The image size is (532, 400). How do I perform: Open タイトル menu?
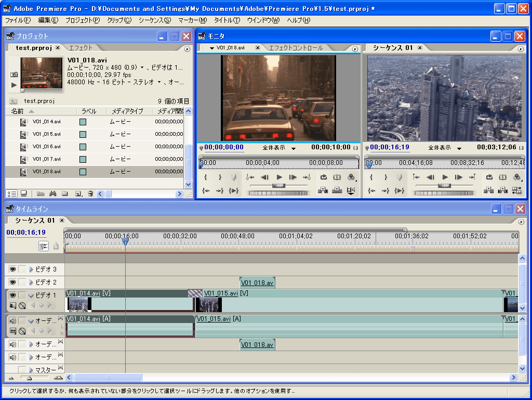(x=227, y=20)
